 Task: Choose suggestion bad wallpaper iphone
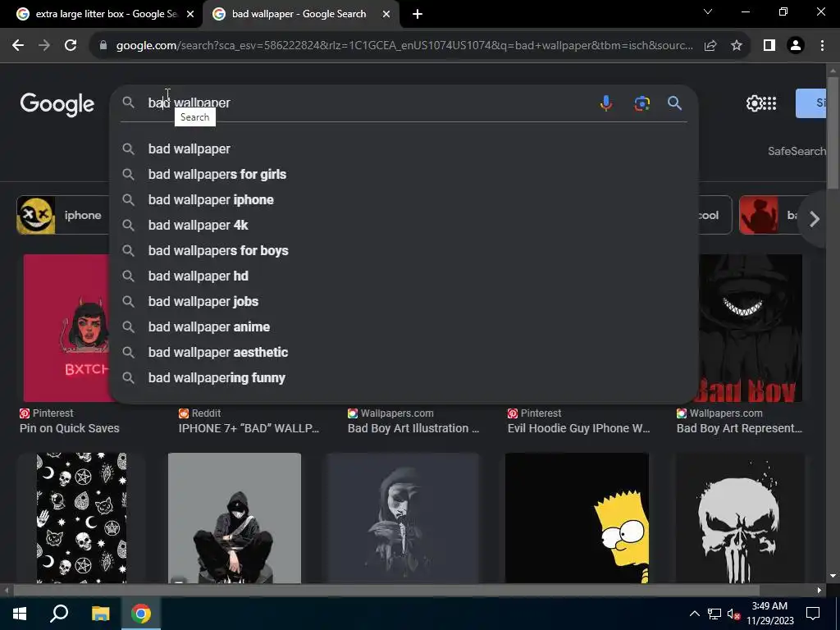click(404, 200)
